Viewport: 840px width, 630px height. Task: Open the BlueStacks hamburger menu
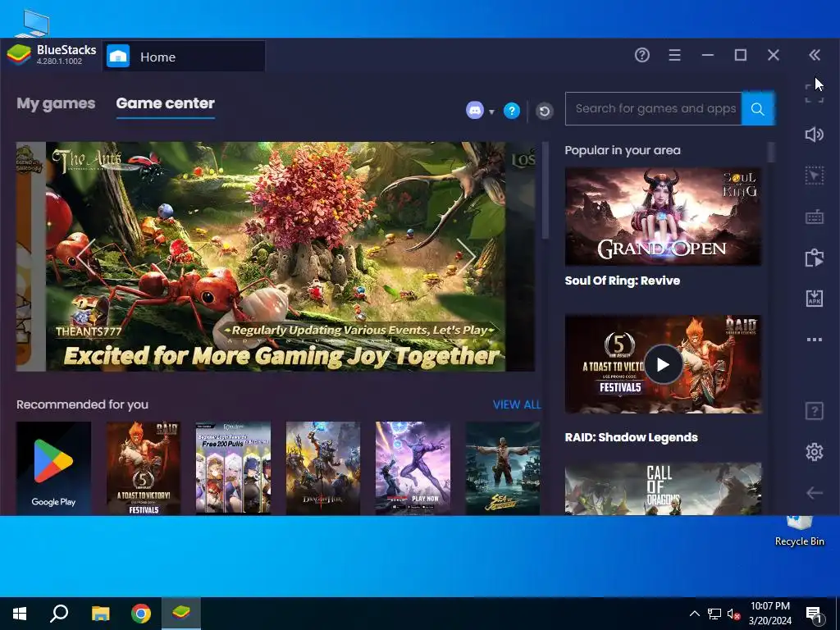click(674, 55)
